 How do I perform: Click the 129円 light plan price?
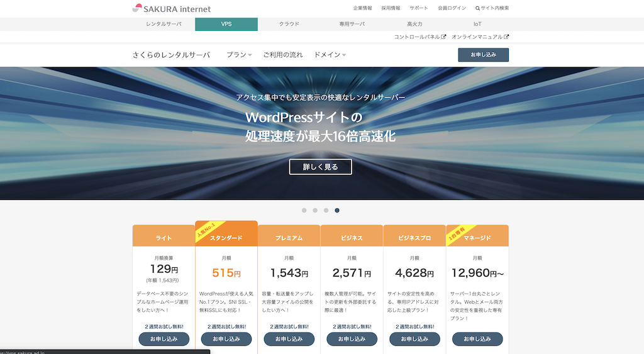tap(164, 269)
